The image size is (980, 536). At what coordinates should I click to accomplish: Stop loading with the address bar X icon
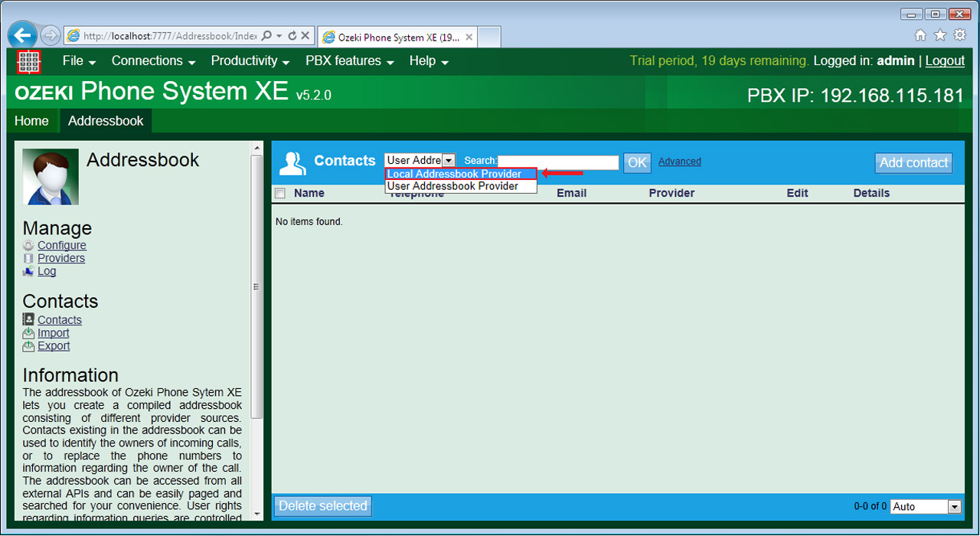pos(305,36)
